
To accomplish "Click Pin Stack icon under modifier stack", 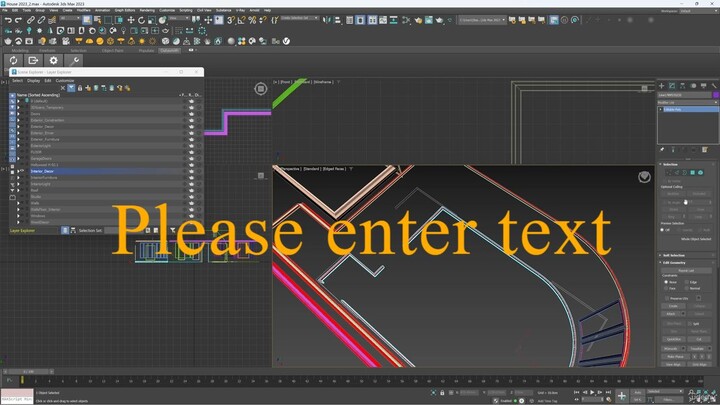I will tap(662, 150).
